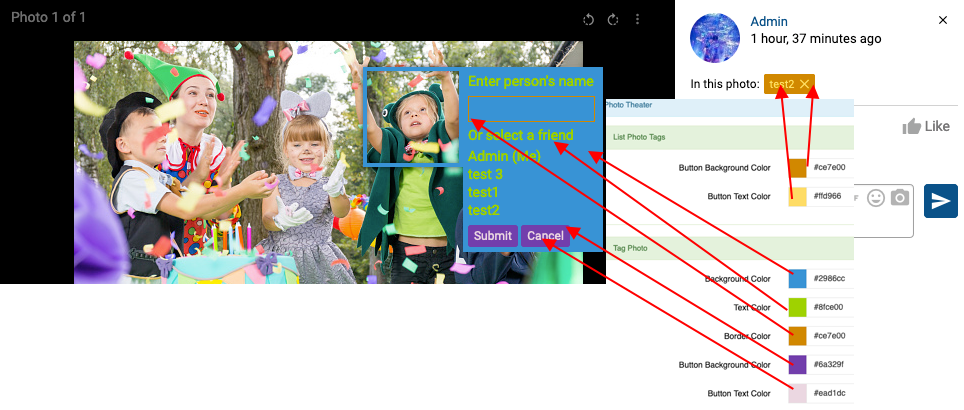Open the emoji picker smiley icon
964x410 pixels.
[876, 198]
